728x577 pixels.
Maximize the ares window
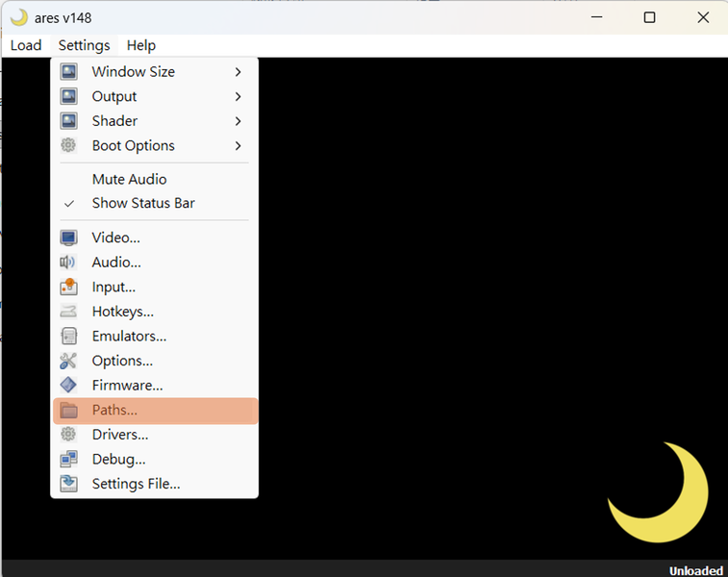coord(649,17)
